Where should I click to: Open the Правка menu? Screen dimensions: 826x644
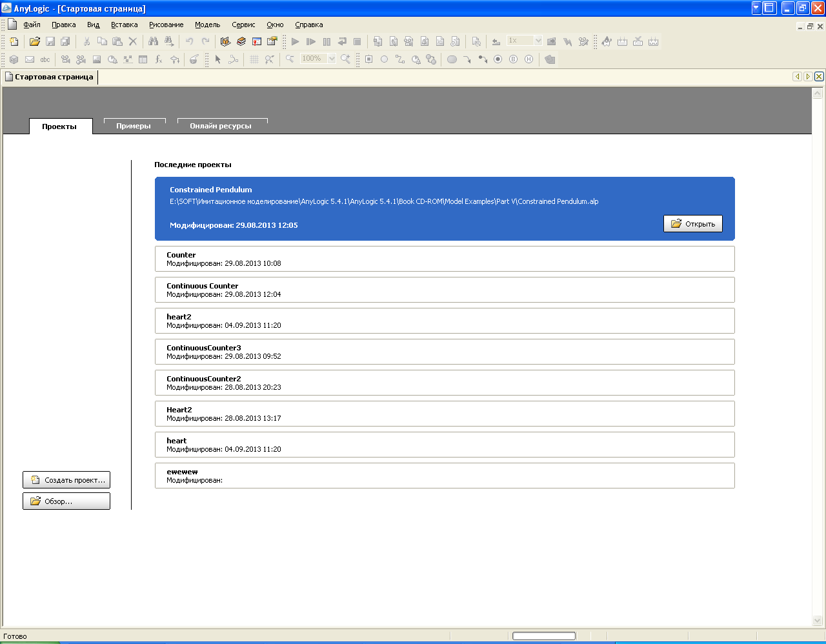click(64, 25)
